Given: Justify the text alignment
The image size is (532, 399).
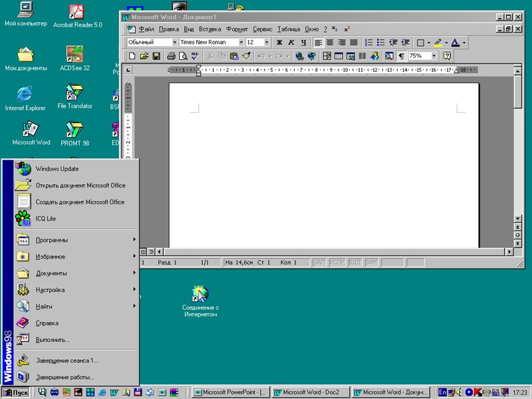Looking at the screenshot, I should 354,43.
